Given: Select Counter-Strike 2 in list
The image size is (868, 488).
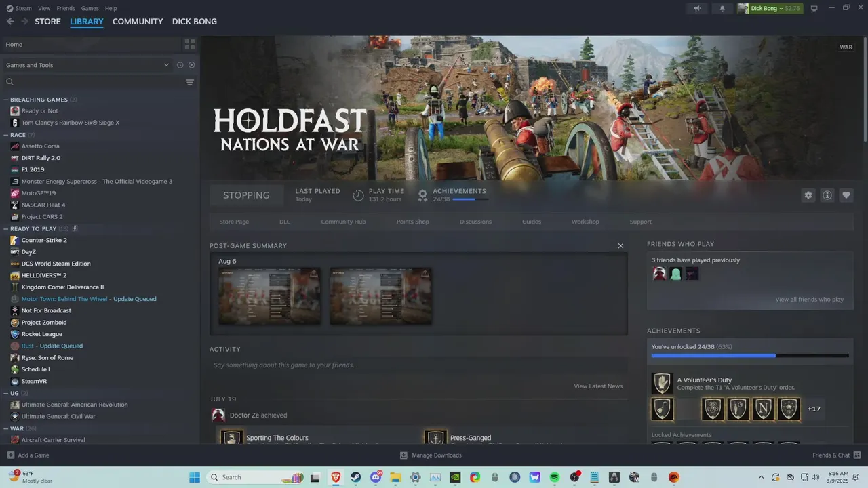Looking at the screenshot, I should click(x=44, y=240).
